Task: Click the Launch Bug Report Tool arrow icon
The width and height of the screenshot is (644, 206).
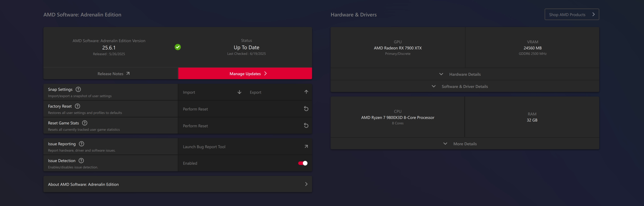Action: click(x=306, y=146)
